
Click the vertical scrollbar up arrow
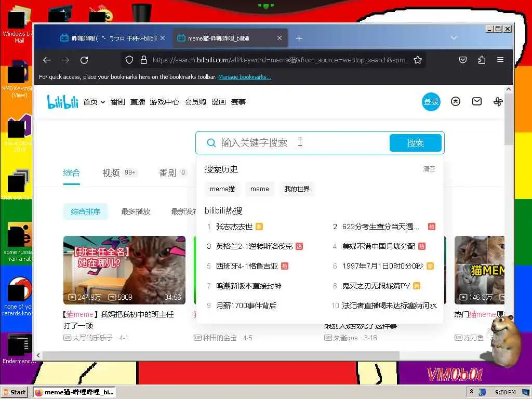pyautogui.click(x=508, y=89)
